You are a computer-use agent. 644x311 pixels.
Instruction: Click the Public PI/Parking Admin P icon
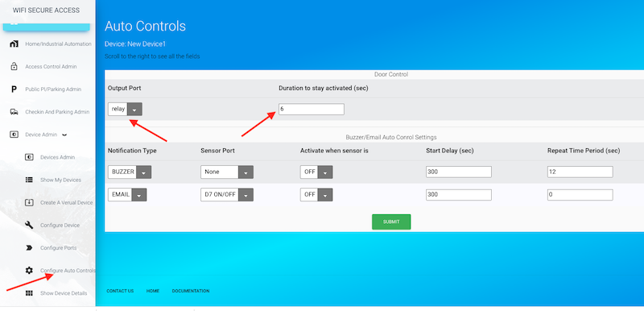(14, 89)
